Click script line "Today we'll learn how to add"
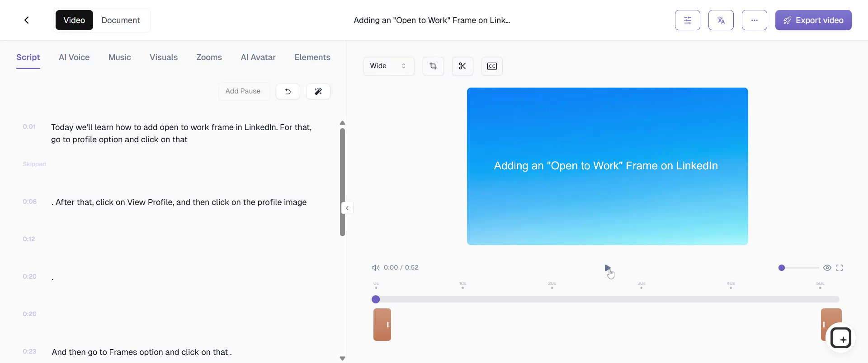Screen dimensions: 868x363 181,133
